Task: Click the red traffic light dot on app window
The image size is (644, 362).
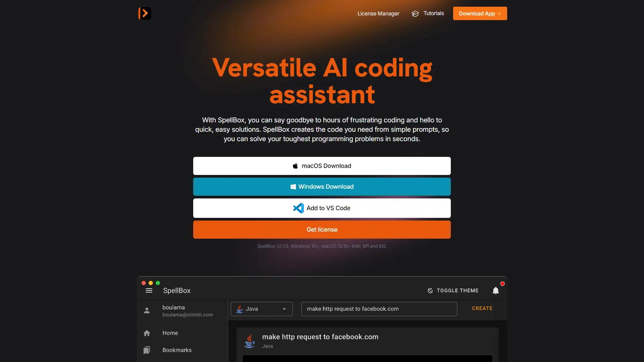Action: click(x=143, y=283)
